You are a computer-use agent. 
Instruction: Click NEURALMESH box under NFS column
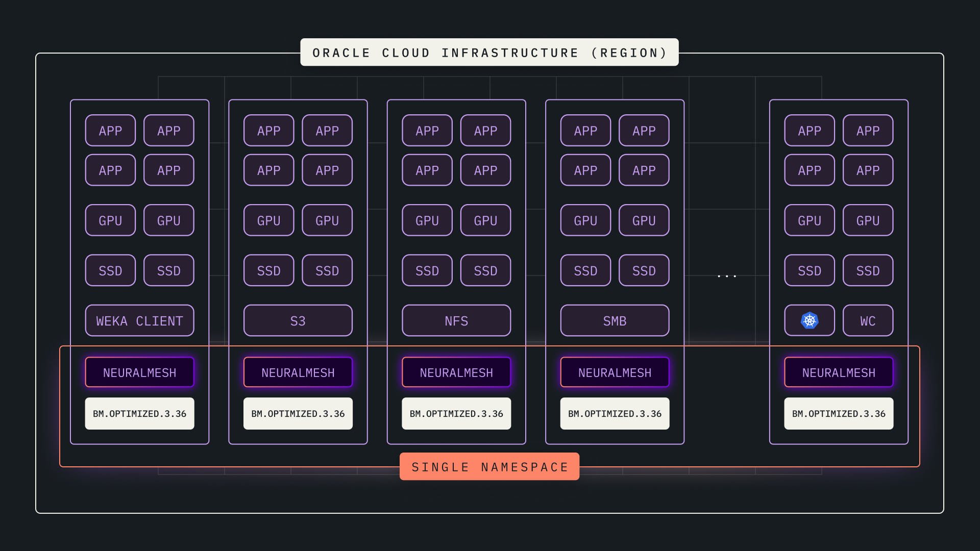click(x=456, y=372)
